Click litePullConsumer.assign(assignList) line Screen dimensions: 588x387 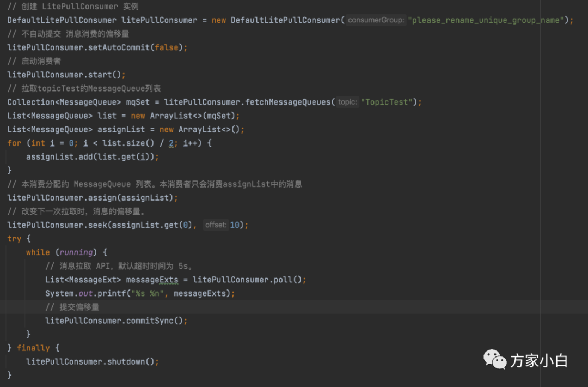(x=93, y=197)
